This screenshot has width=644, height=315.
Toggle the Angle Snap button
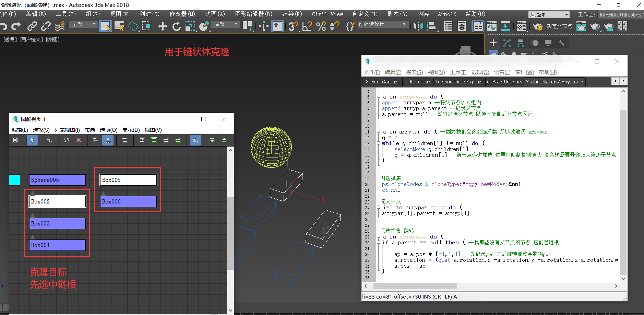[x=307, y=26]
